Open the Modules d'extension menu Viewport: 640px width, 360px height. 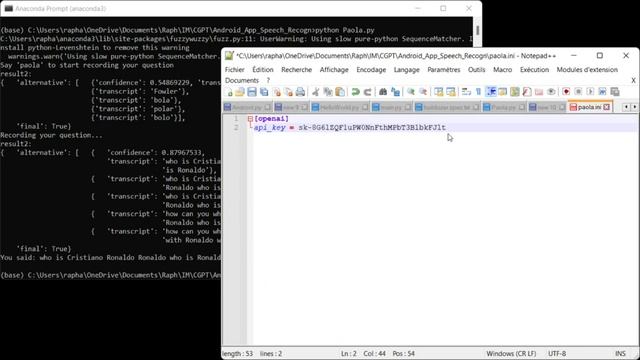pos(587,70)
